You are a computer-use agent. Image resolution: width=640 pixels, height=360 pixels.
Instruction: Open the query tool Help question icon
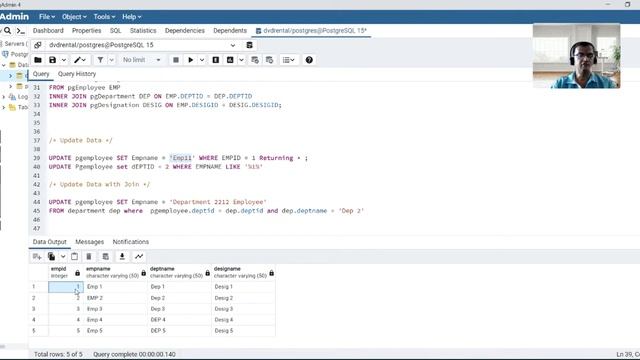[309, 60]
